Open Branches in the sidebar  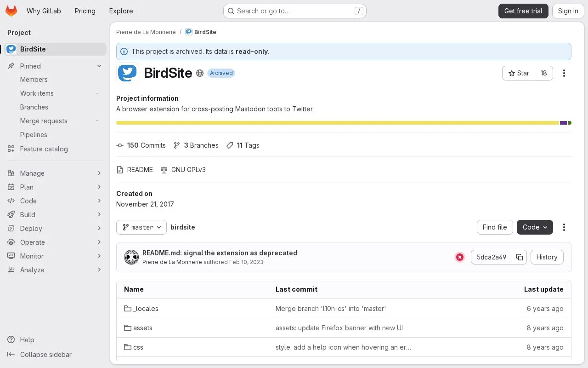[55, 107]
